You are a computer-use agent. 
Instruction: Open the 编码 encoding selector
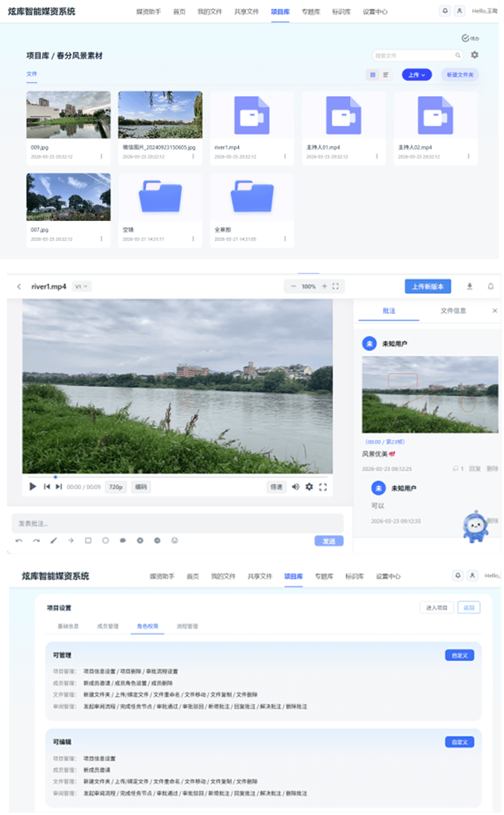[141, 487]
